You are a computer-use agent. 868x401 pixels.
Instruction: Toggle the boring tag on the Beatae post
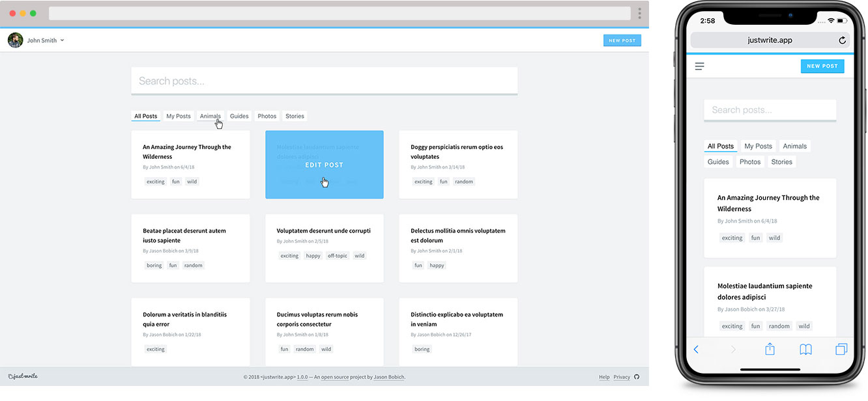pyautogui.click(x=154, y=265)
